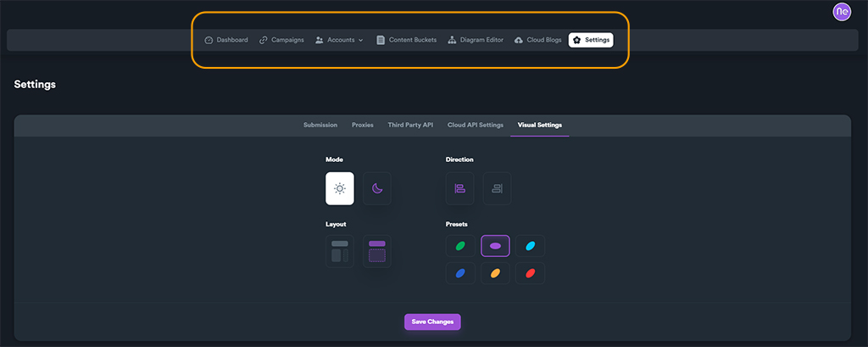This screenshot has width=868, height=347.
Task: Switch to the Proxies tab
Action: pos(362,125)
